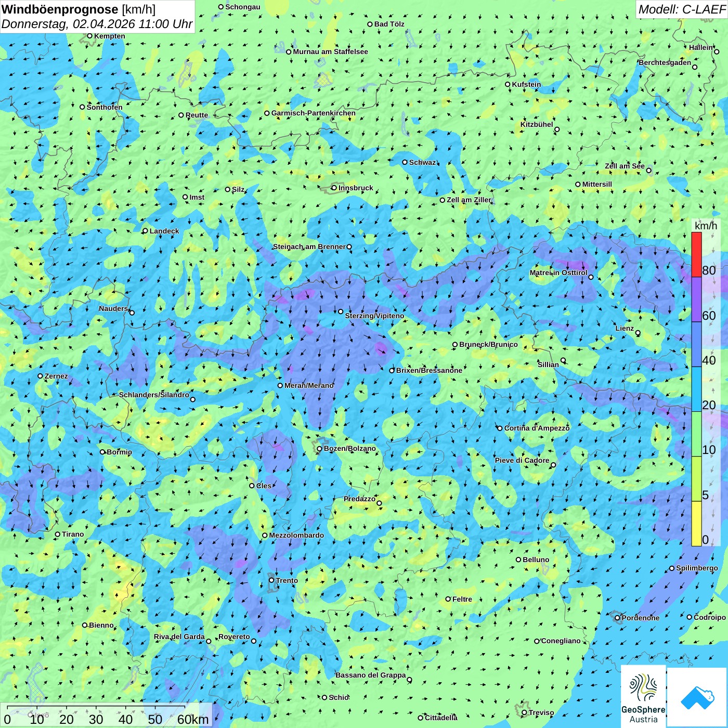The image size is (728, 728).
Task: Click the Bozen/Bolzano city marker
Action: pyautogui.click(x=319, y=449)
